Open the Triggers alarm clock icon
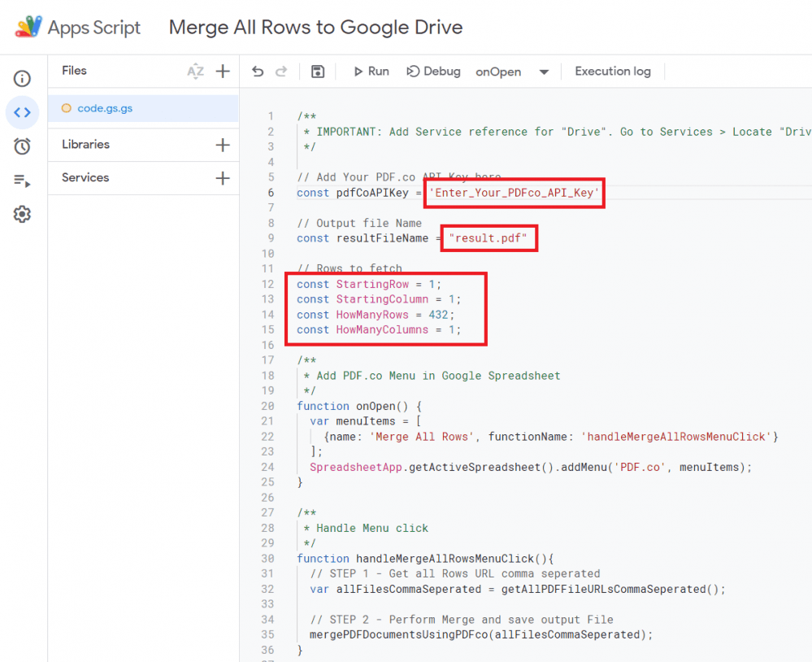 [x=22, y=146]
